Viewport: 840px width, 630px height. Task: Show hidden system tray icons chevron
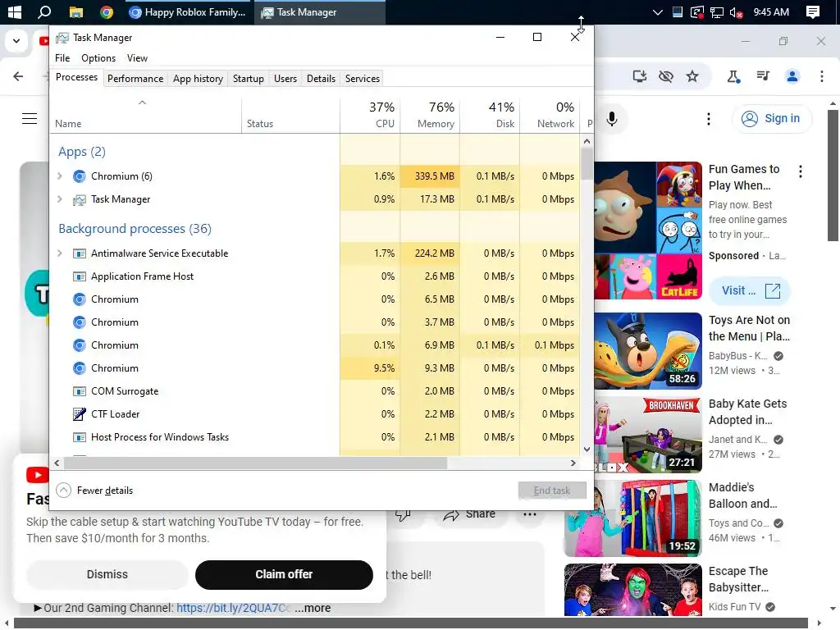pos(657,11)
